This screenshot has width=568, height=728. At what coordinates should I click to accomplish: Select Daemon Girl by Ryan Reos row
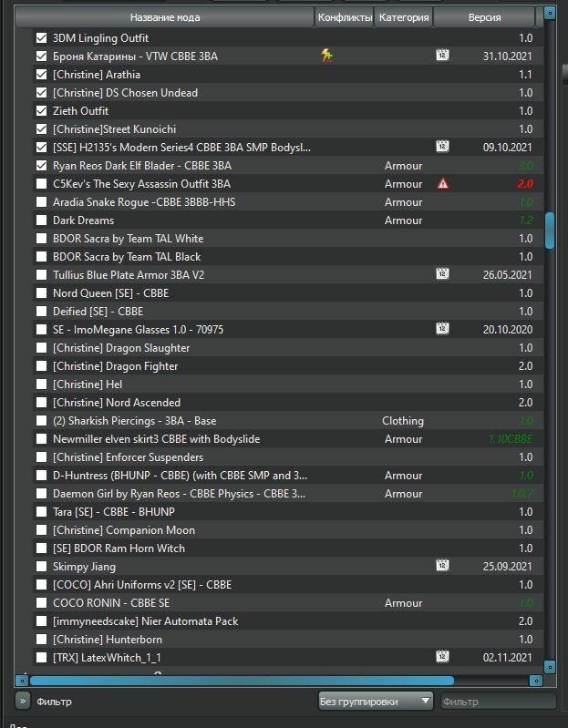coord(288,494)
